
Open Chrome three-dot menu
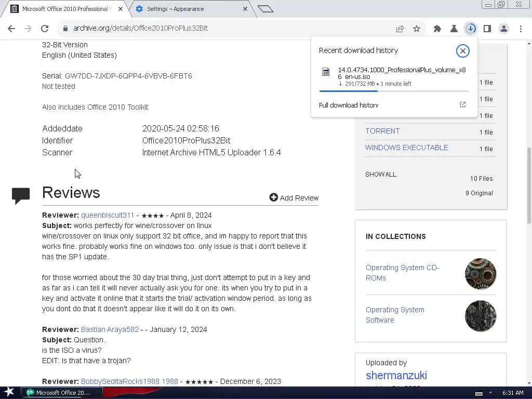point(521,29)
